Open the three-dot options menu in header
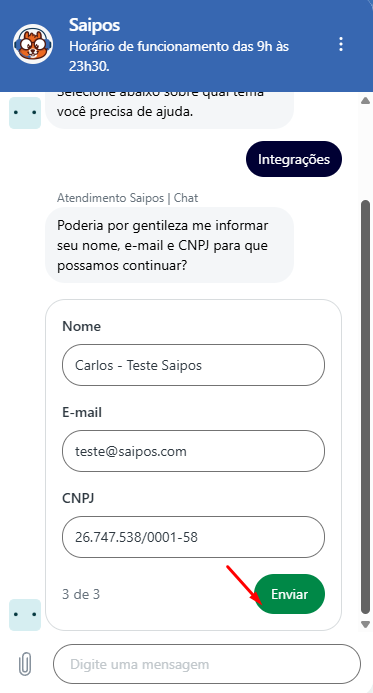This screenshot has height=693, width=373. pos(340,44)
